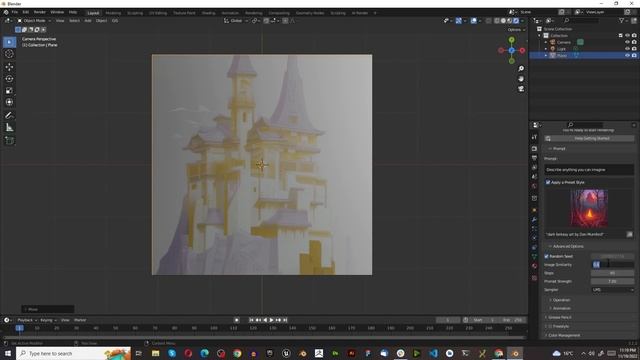
Task: Click the Steps value field
Action: [x=612, y=273]
